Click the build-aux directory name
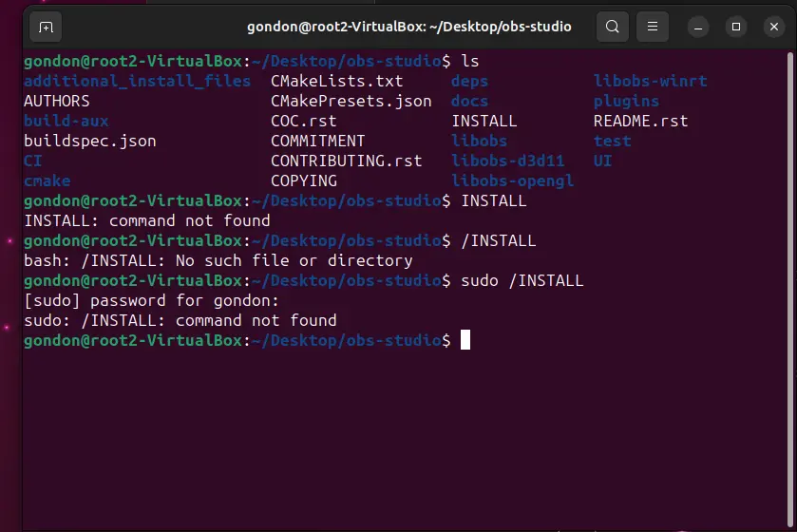Screen dimensions: 797x532 66,121
